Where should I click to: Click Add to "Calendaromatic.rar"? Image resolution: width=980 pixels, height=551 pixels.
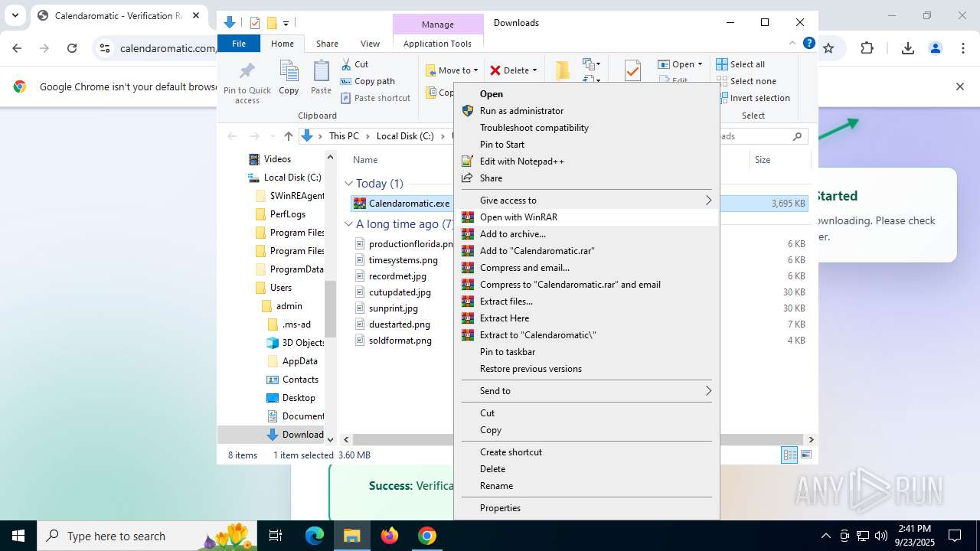coord(586,251)
